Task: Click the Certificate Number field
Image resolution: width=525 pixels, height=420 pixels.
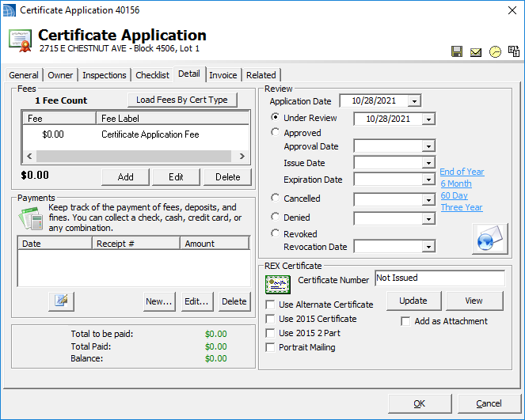Action: [x=440, y=278]
